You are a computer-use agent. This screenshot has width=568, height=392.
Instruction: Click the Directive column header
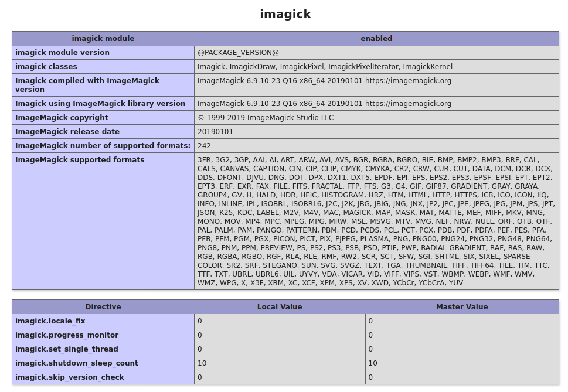coord(103,307)
